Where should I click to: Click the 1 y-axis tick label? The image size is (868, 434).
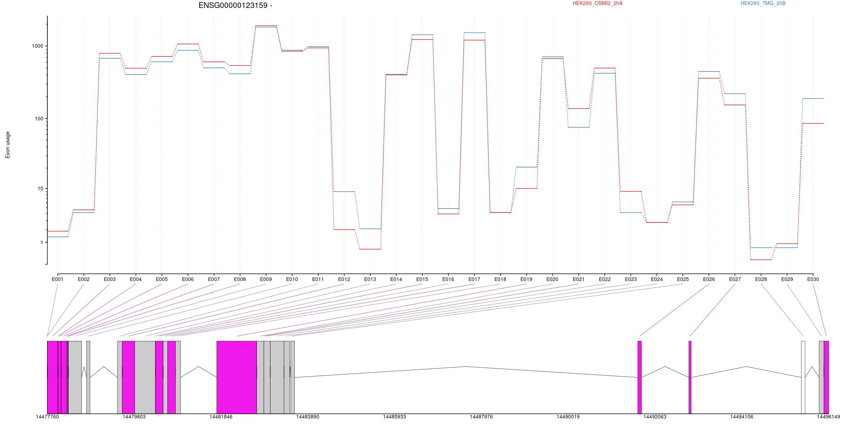[x=42, y=242]
